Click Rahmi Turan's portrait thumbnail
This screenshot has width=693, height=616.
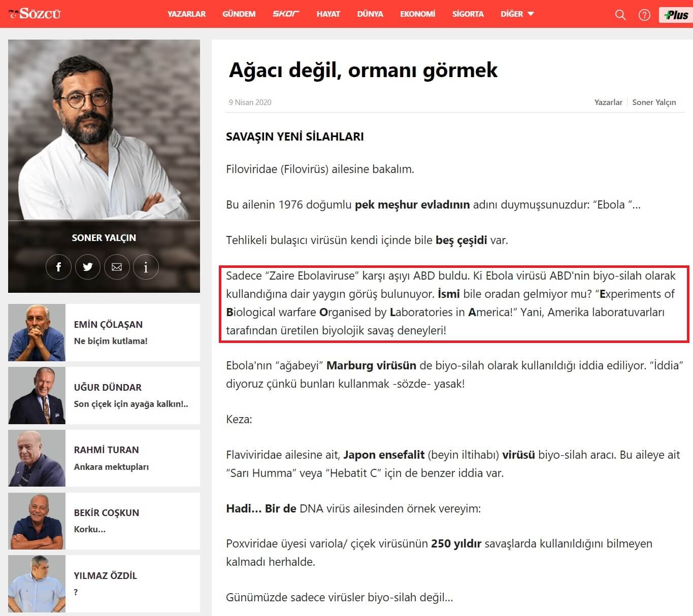coord(37,458)
